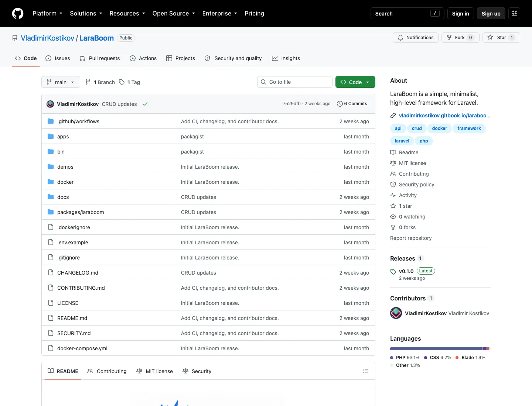Image resolution: width=532 pixels, height=406 pixels.
Task: Open the 1 Branch link
Action: tap(100, 82)
